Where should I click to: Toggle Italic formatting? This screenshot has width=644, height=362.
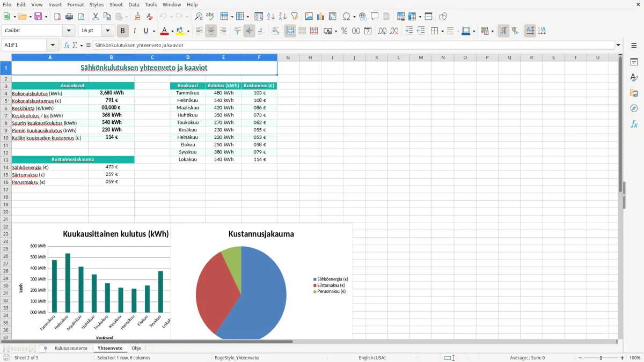click(135, 31)
